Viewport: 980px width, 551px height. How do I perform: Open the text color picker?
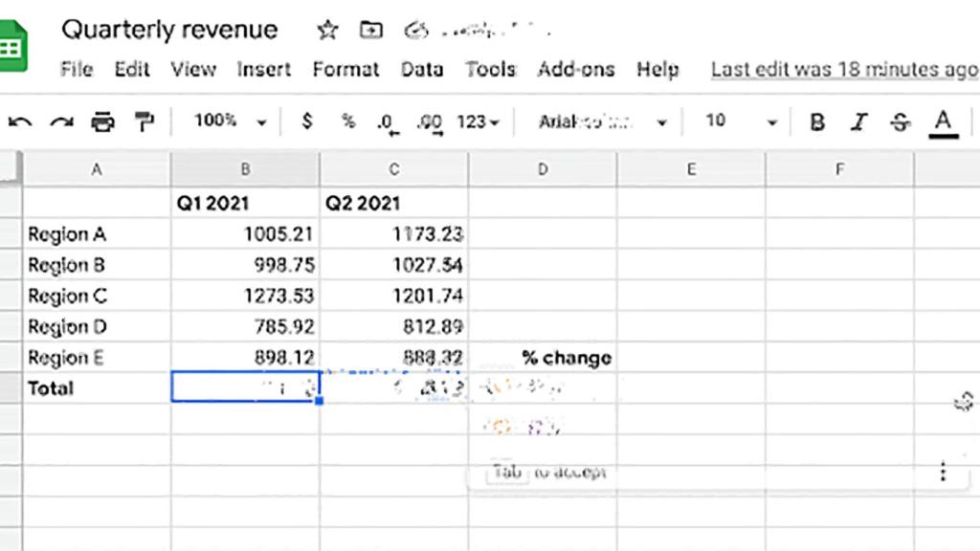coord(944,122)
